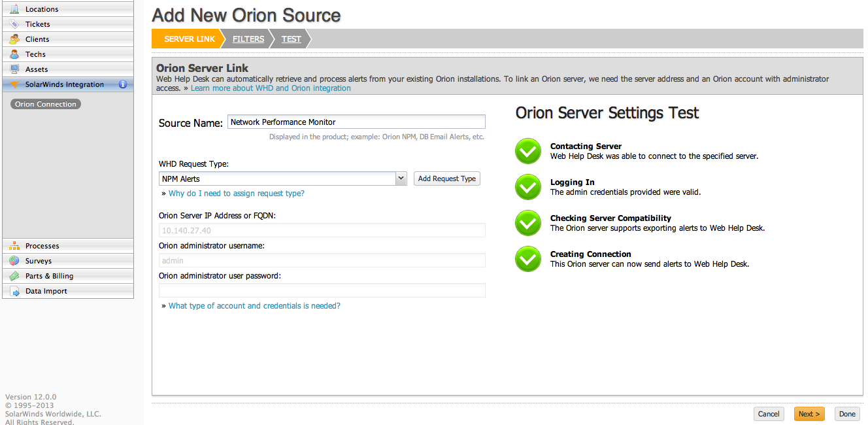Click Orion administrator username field
The width and height of the screenshot is (868, 425).
(322, 260)
